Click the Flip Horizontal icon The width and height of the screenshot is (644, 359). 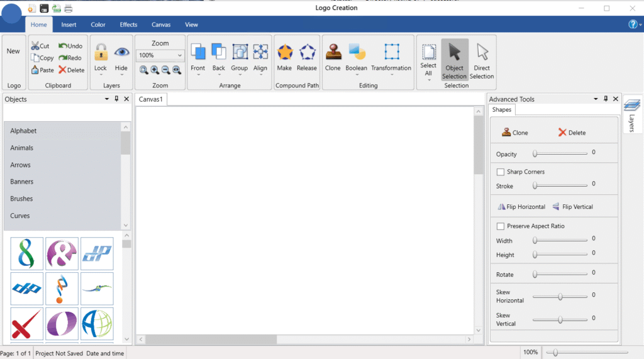coord(502,207)
